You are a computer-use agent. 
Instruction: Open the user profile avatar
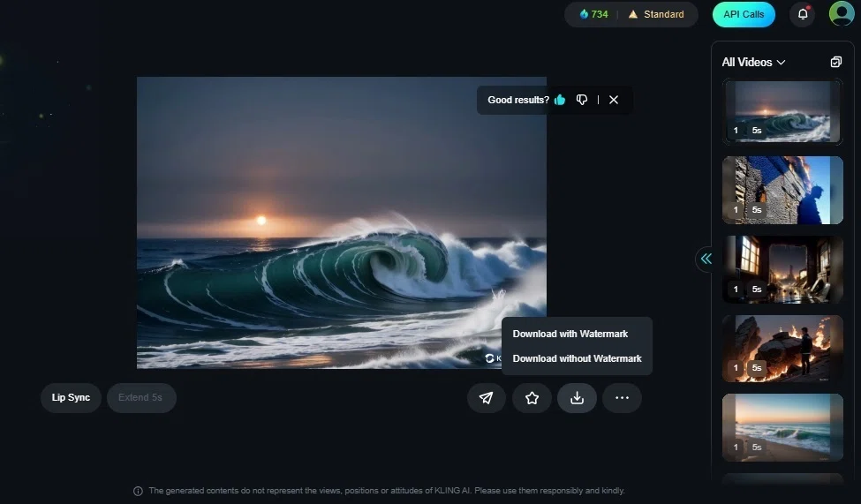click(842, 14)
